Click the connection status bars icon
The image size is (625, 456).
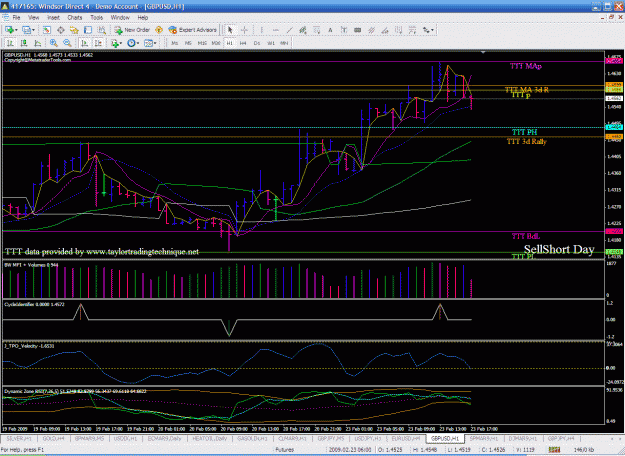pos(554,450)
